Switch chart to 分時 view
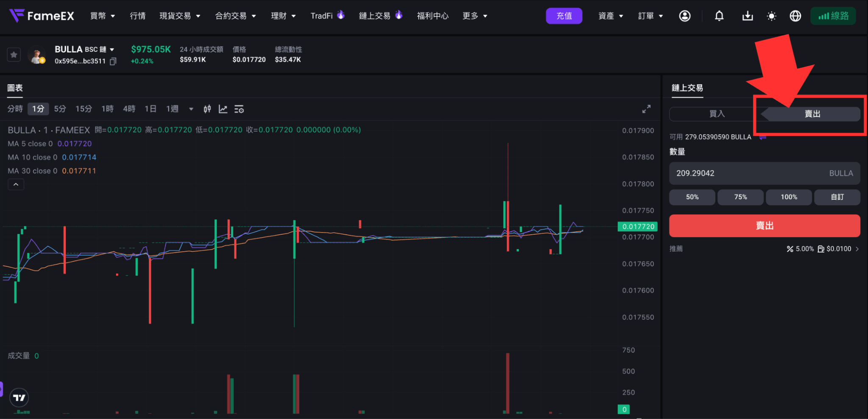This screenshot has width=868, height=419. [x=15, y=109]
